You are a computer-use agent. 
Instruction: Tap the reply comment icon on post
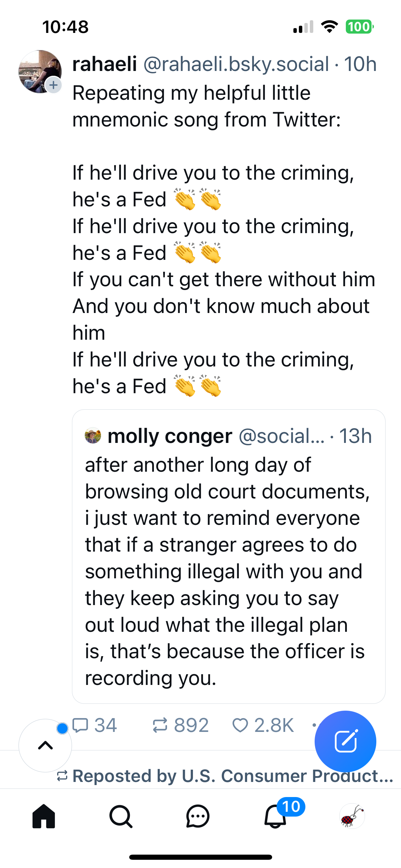tap(81, 725)
